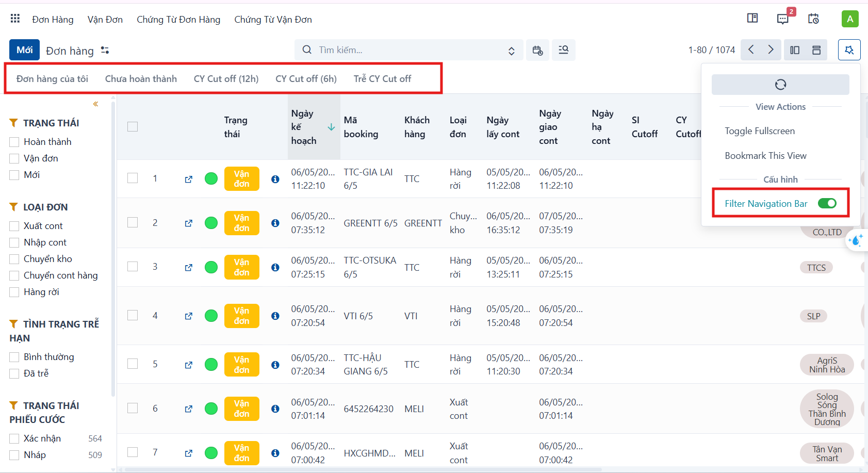The width and height of the screenshot is (868, 473).
Task: Click the green status dot in row 5
Action: coord(211,364)
